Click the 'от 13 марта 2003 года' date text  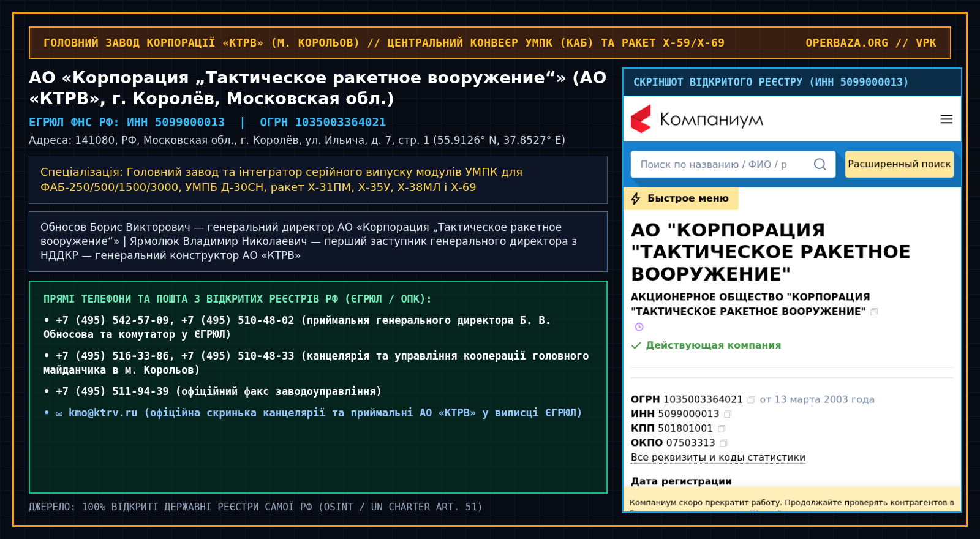(817, 399)
